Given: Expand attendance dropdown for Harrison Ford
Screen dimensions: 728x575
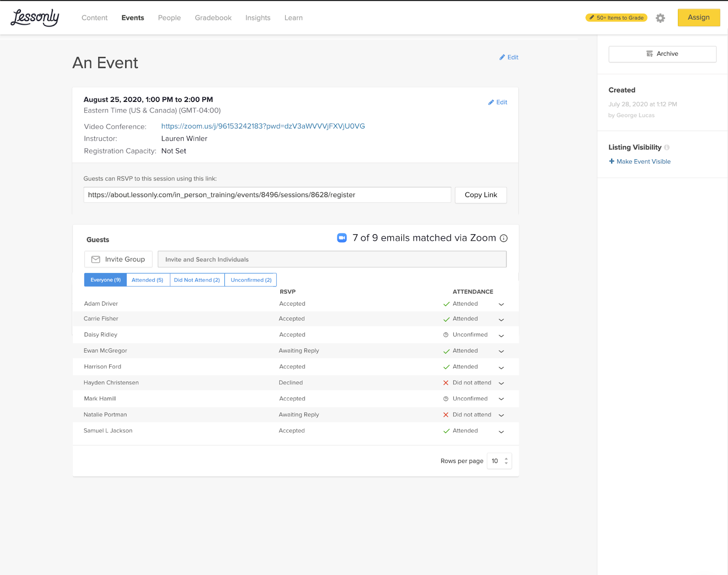Looking at the screenshot, I should (x=501, y=368).
